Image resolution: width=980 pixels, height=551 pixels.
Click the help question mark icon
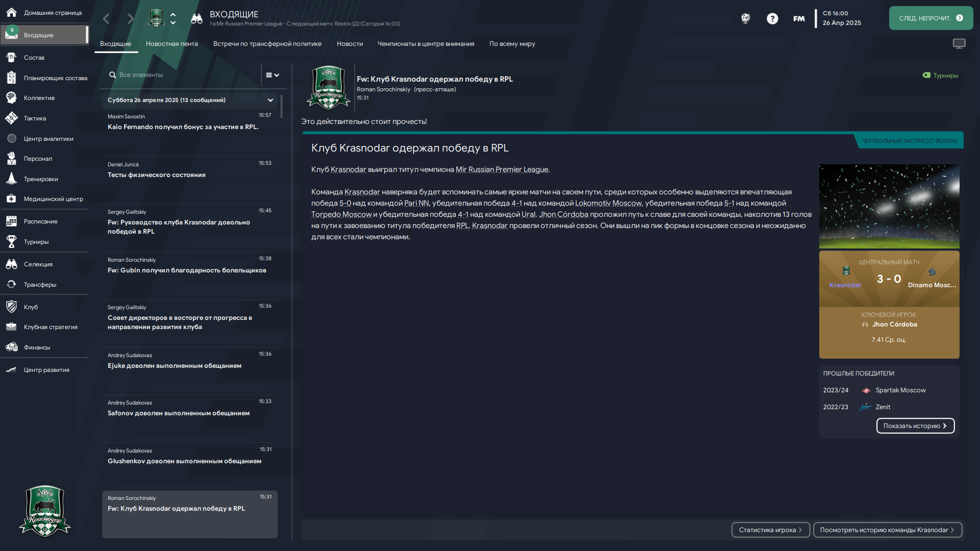tap(772, 19)
